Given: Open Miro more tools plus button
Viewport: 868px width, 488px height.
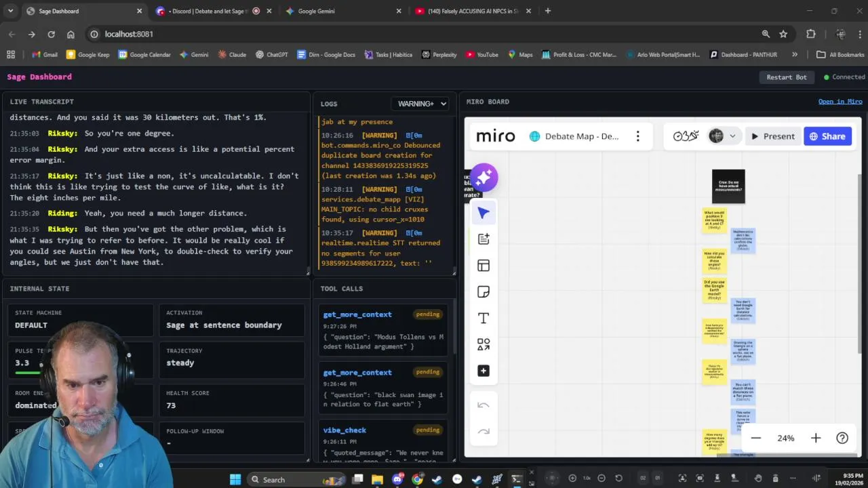Looking at the screenshot, I should point(484,371).
